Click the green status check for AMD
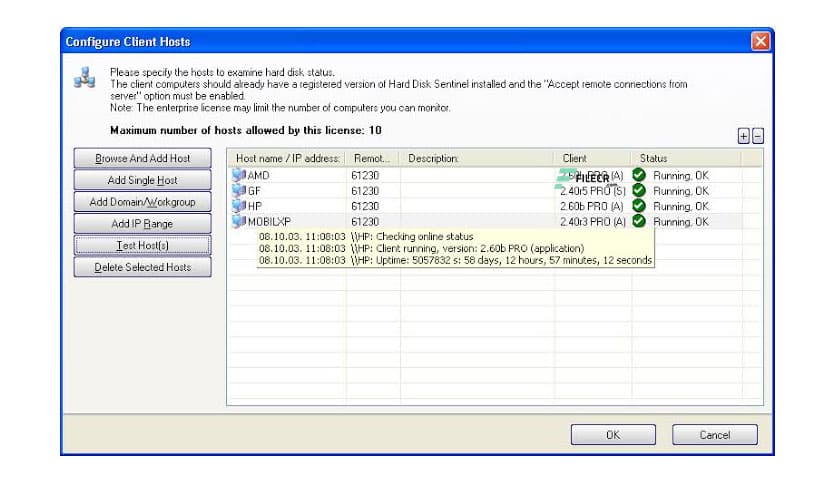The image size is (836, 484). pos(639,175)
